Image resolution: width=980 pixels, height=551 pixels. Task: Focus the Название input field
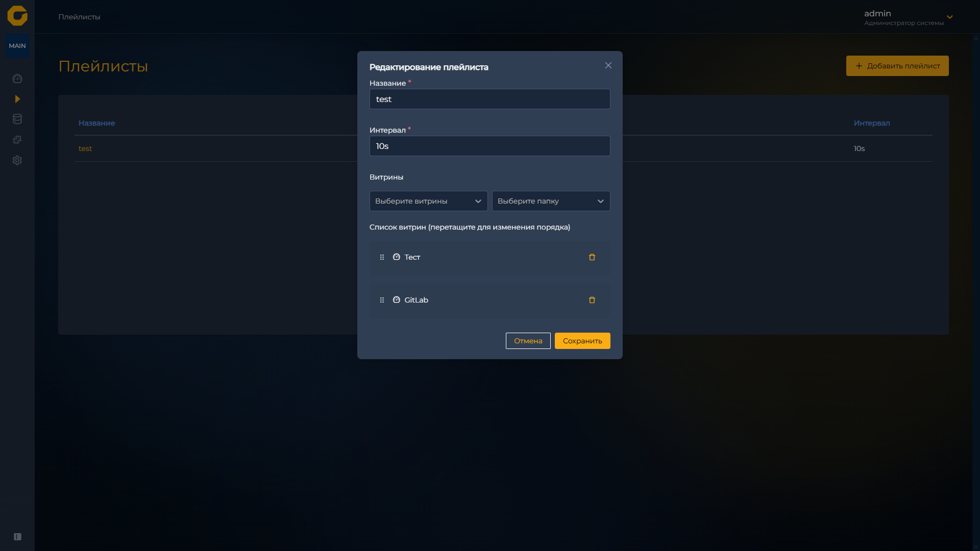pos(490,99)
